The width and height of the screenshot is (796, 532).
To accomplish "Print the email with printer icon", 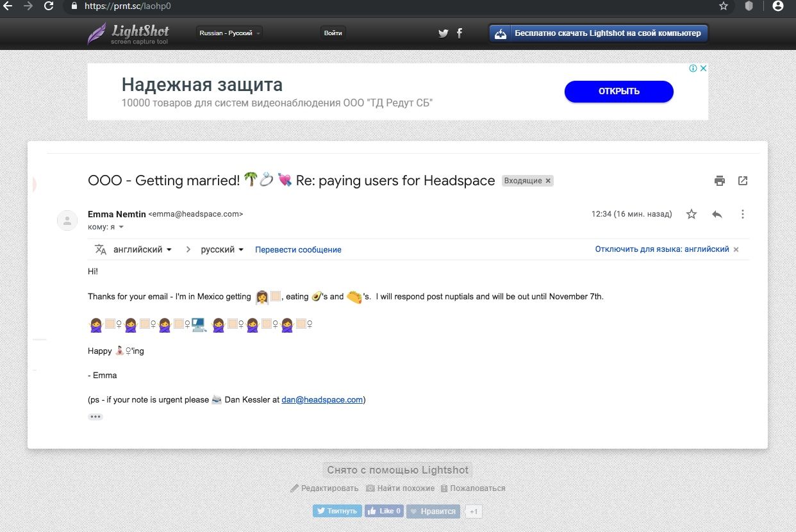I will [720, 181].
